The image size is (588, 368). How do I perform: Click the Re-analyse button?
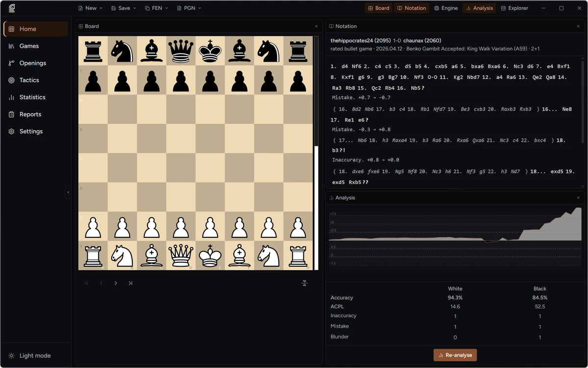(455, 355)
